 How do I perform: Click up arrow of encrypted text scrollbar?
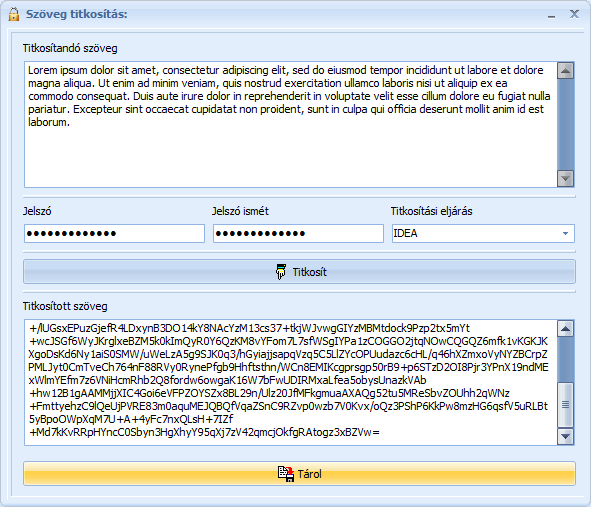(x=565, y=329)
